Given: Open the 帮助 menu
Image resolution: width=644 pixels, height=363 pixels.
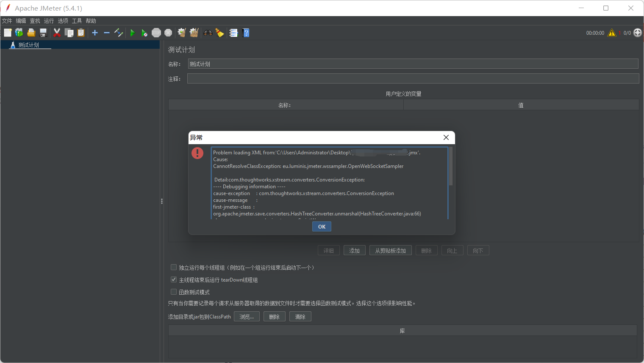Looking at the screenshot, I should [91, 21].
